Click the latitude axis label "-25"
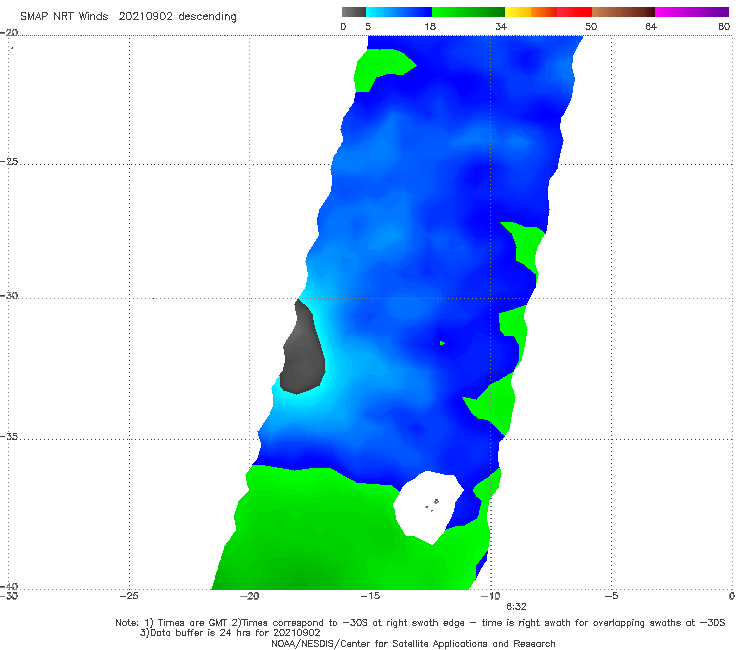Viewport: 740px width, 650px height. click(9, 161)
